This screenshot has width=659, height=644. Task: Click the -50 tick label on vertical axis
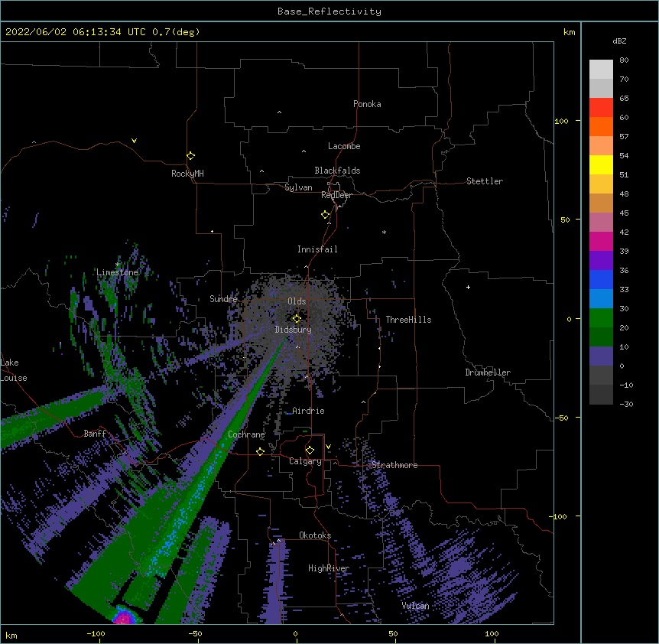click(561, 418)
